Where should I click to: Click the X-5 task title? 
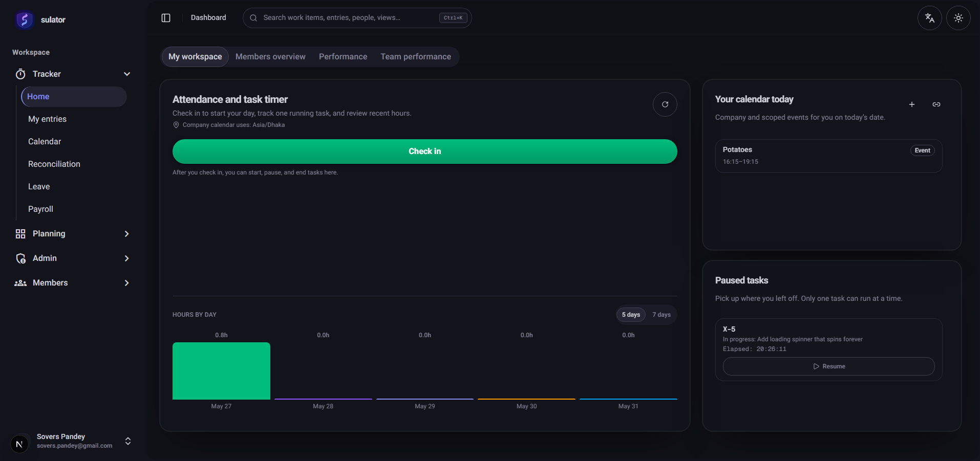tap(729, 329)
